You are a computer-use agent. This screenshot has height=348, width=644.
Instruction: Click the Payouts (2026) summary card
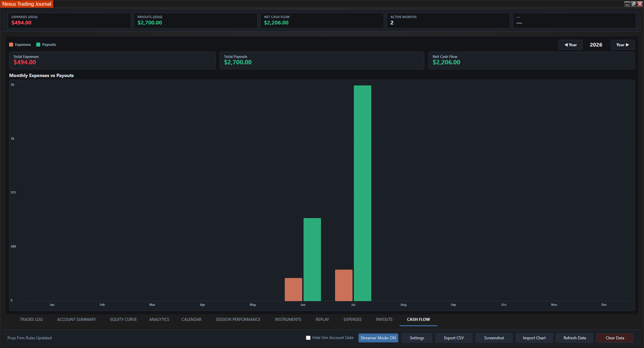pos(196,20)
